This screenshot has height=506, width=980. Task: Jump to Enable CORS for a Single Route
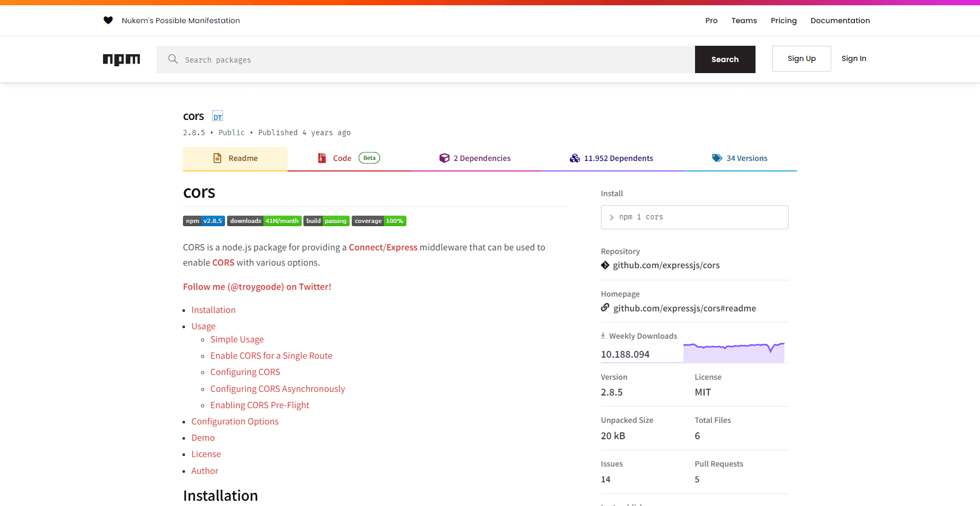pos(271,356)
